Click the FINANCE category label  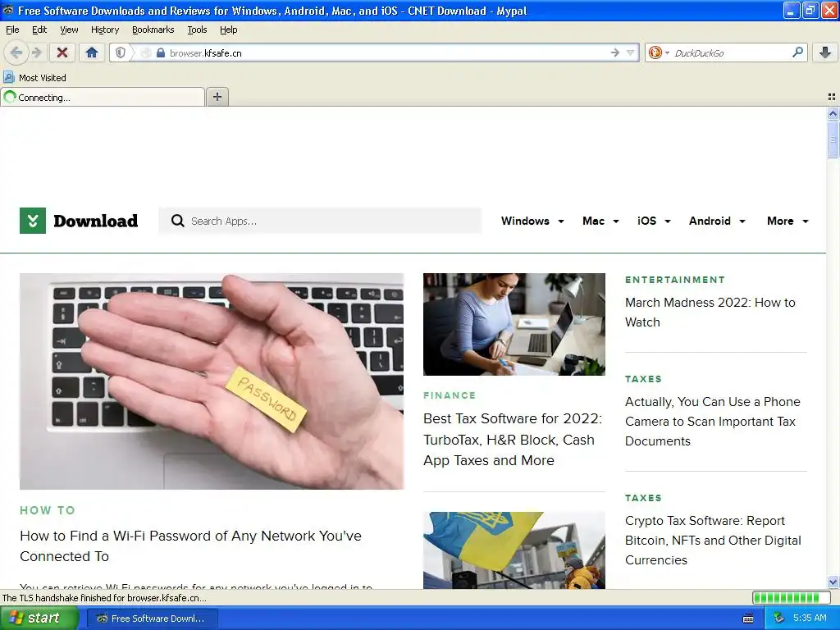[x=450, y=395]
